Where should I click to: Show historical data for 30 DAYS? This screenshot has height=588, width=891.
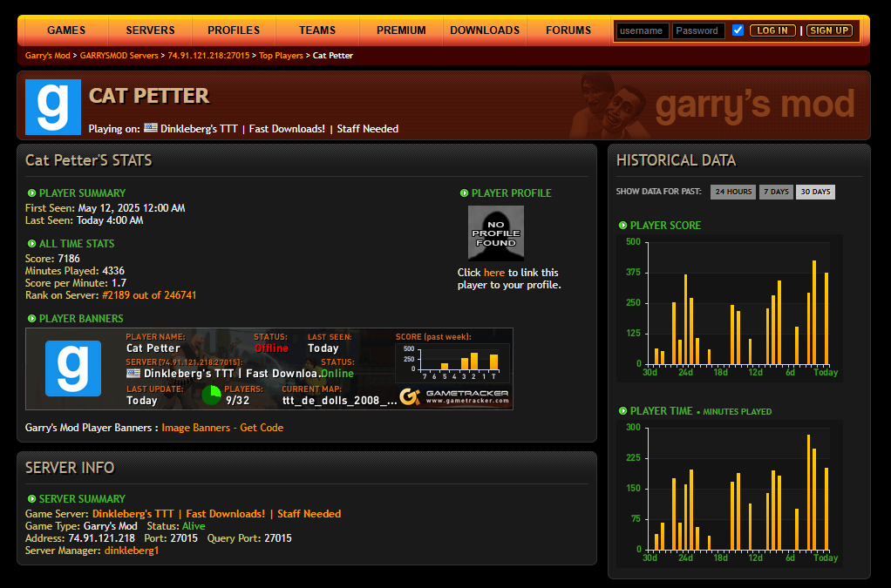pyautogui.click(x=815, y=192)
